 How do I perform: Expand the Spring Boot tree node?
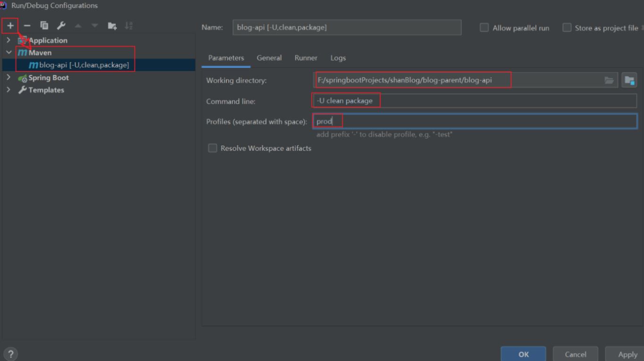tap(8, 77)
